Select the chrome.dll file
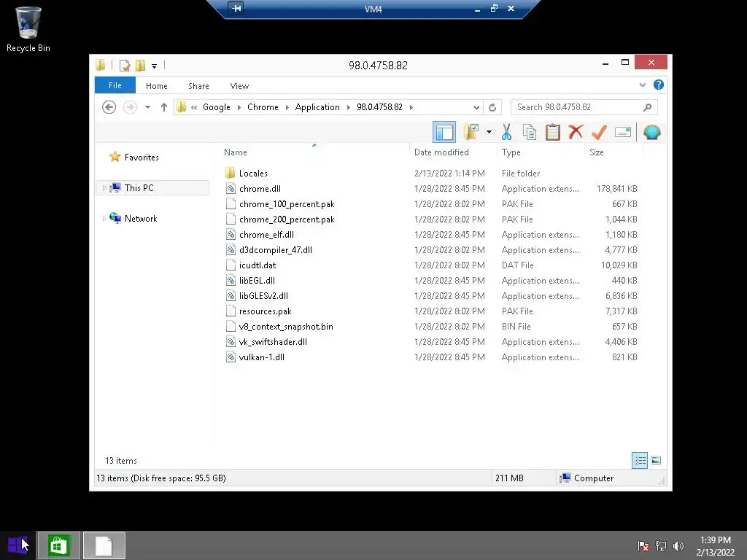This screenshot has width=747, height=560. [x=260, y=189]
